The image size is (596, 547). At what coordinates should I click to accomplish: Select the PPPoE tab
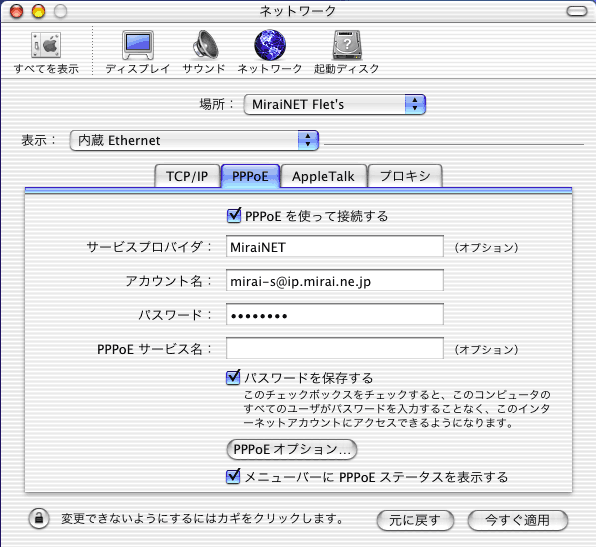[250, 176]
